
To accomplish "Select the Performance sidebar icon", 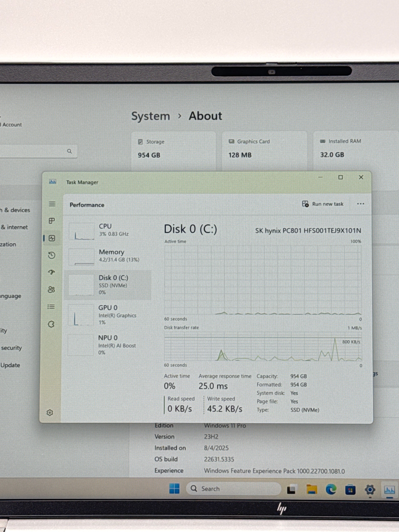I will 52,238.
